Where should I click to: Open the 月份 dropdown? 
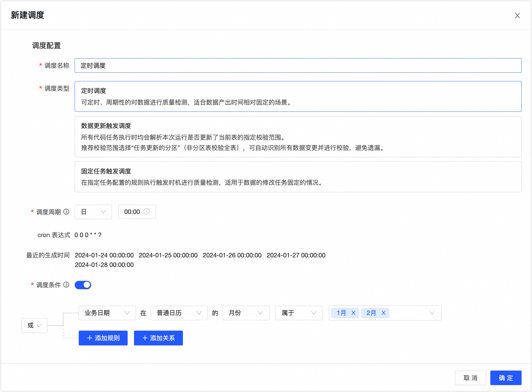point(246,313)
